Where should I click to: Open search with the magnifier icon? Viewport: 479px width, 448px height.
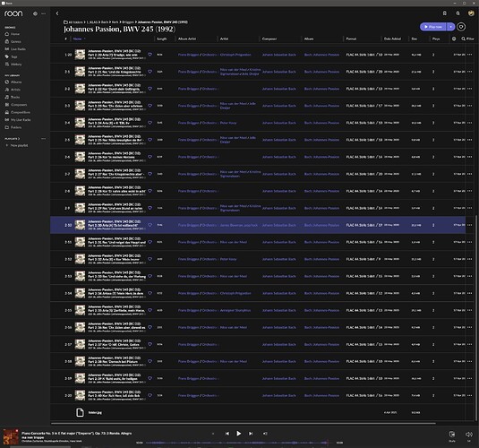pyautogui.click(x=458, y=13)
